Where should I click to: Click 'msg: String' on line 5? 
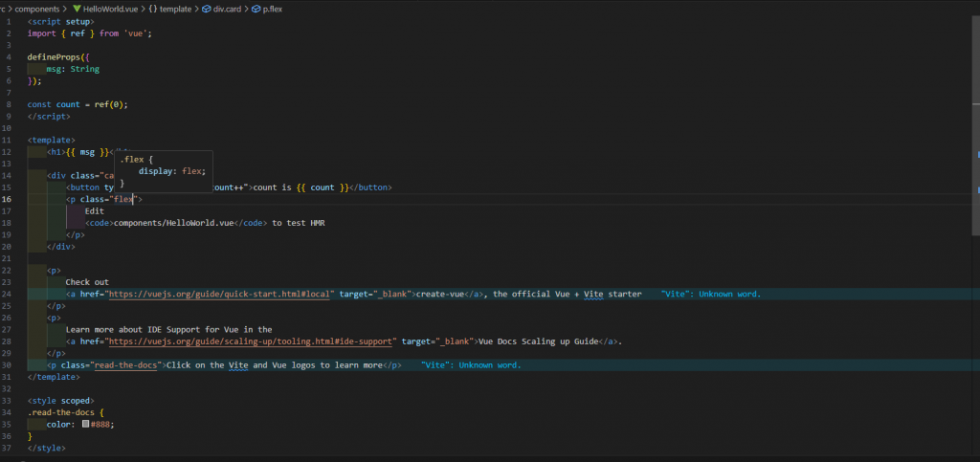pos(73,69)
